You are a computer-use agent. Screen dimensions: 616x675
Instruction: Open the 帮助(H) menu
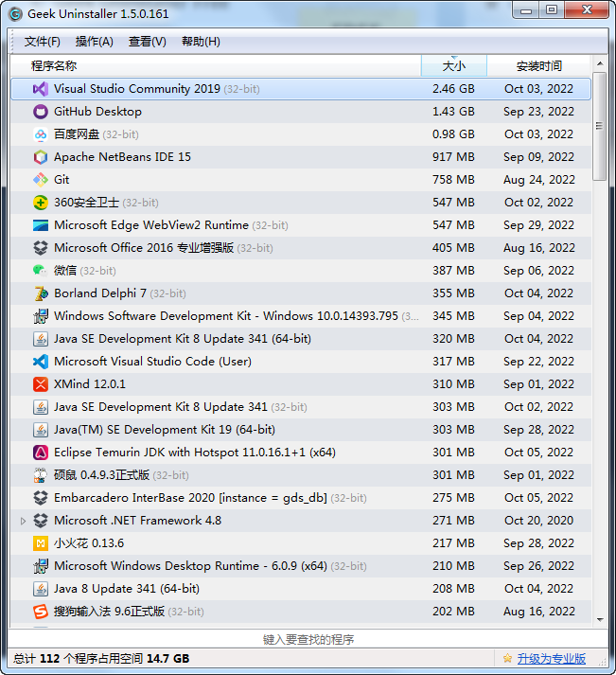pos(201,42)
